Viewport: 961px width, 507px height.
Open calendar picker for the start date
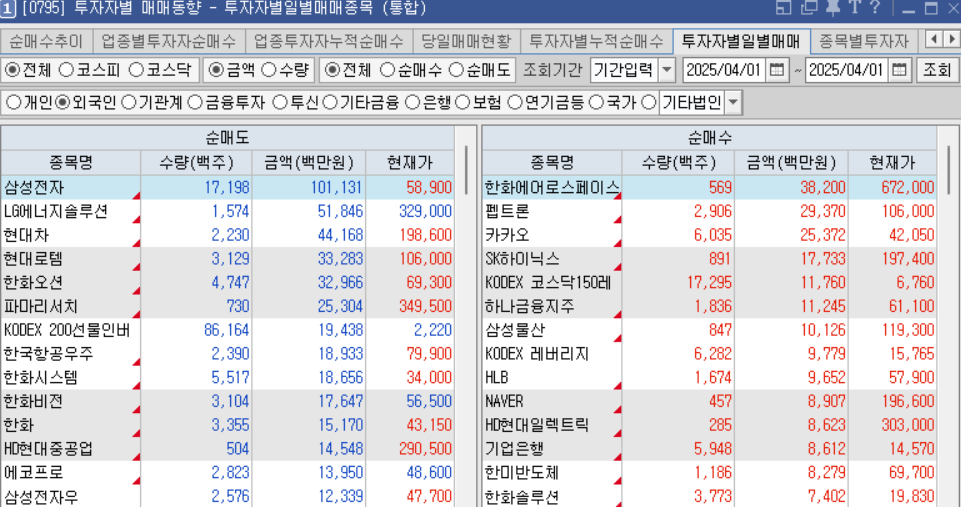777,70
